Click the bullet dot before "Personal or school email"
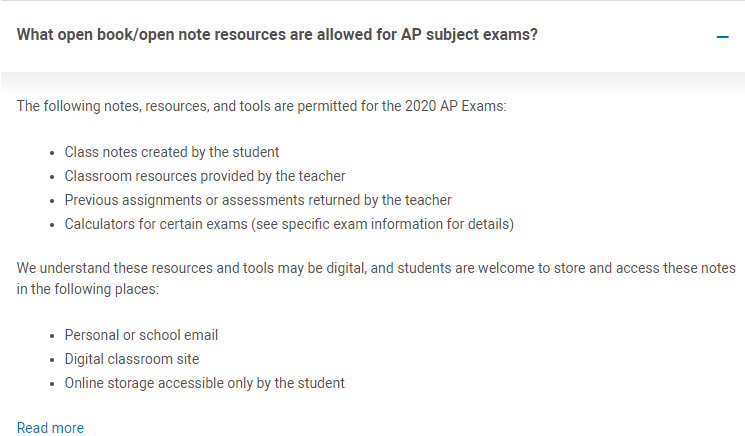Viewport: 745px width, 436px height. pyautogui.click(x=51, y=336)
